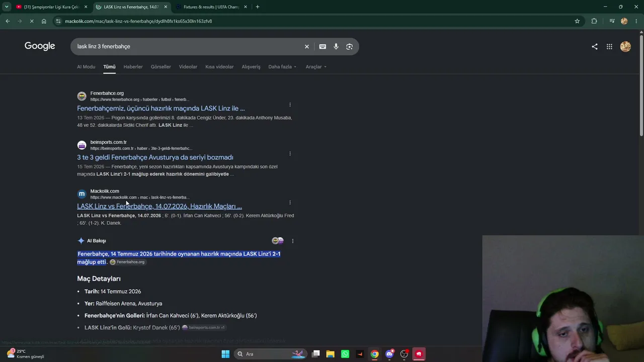Viewport: 644px width, 362px height.
Task: Go back to the previous page
Action: [8, 21]
